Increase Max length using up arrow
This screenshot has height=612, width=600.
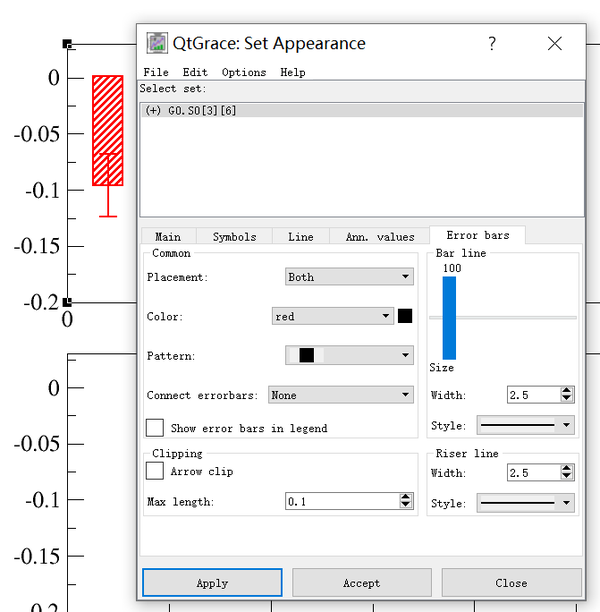coord(406,497)
